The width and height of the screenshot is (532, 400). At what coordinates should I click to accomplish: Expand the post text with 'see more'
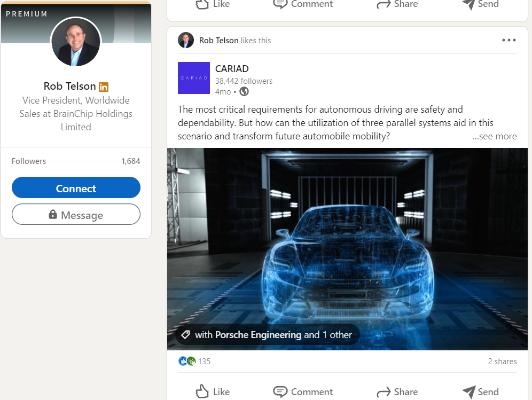point(494,136)
